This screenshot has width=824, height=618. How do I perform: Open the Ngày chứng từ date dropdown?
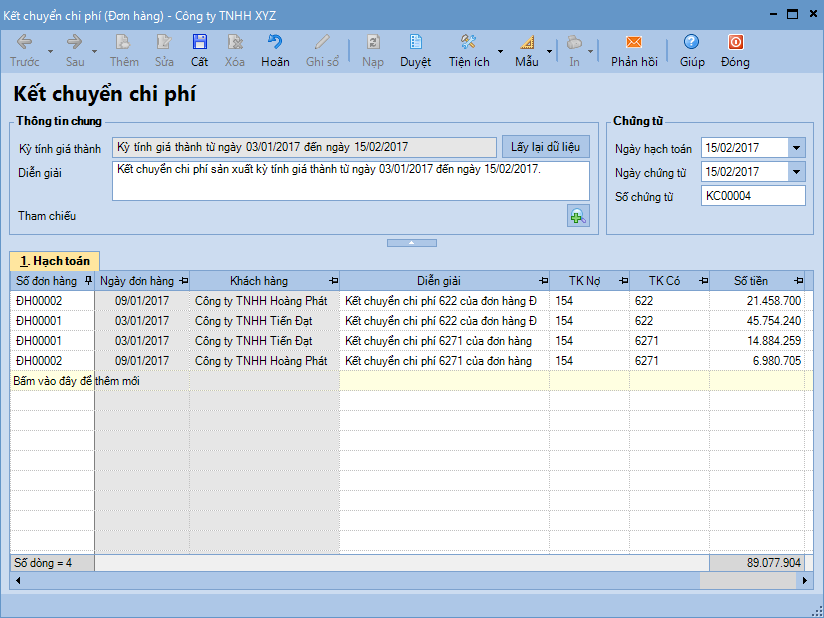796,172
